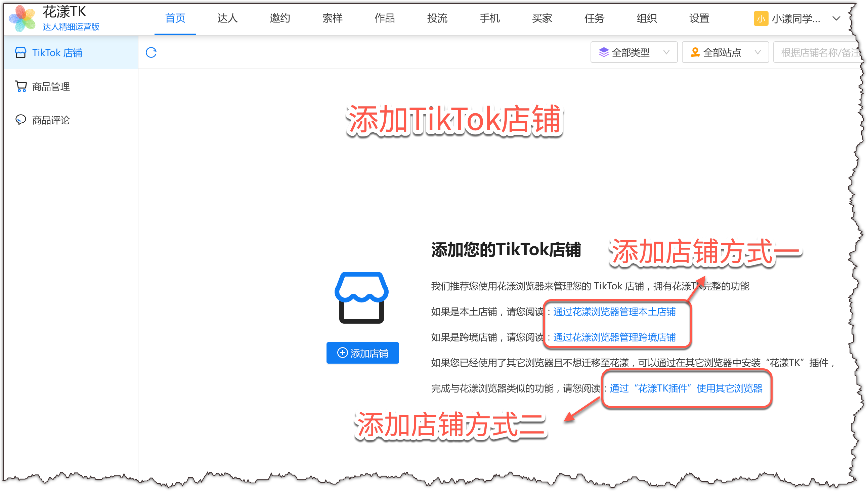Click the heading 添加您的TikTok店铺
This screenshot has height=492, width=868.
(506, 250)
